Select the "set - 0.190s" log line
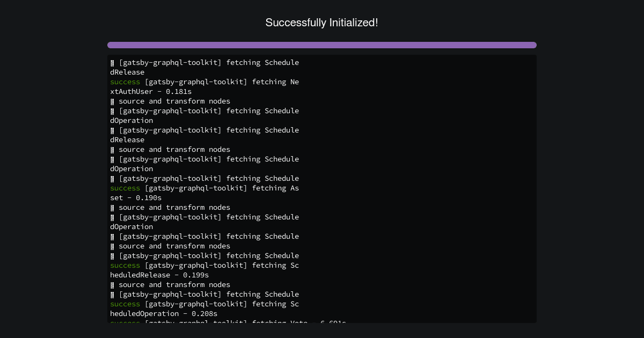The width and height of the screenshot is (644, 338). point(136,198)
